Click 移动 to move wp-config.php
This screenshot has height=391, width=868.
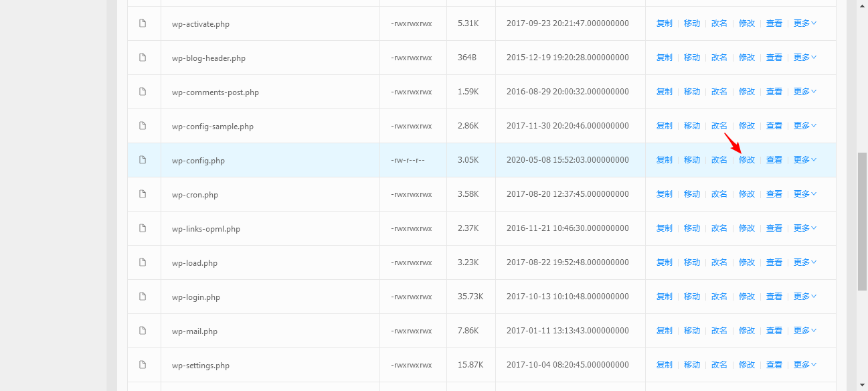tap(692, 160)
